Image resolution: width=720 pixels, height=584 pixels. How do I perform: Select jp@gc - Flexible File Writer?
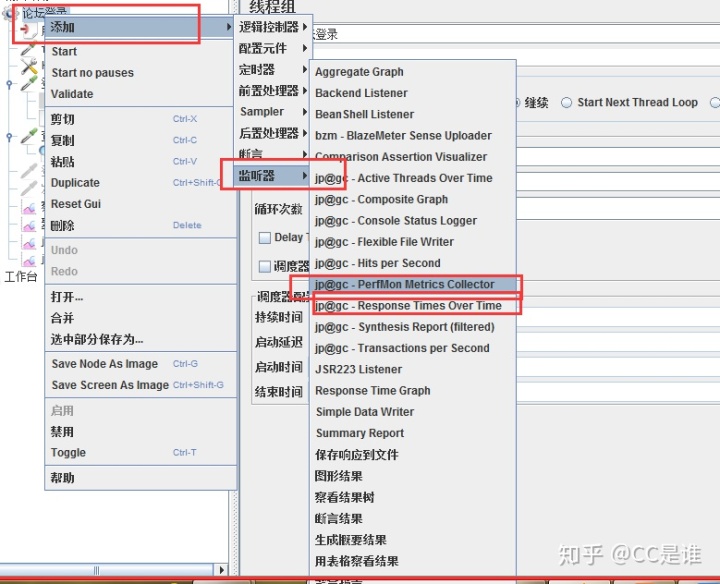tap(413, 242)
